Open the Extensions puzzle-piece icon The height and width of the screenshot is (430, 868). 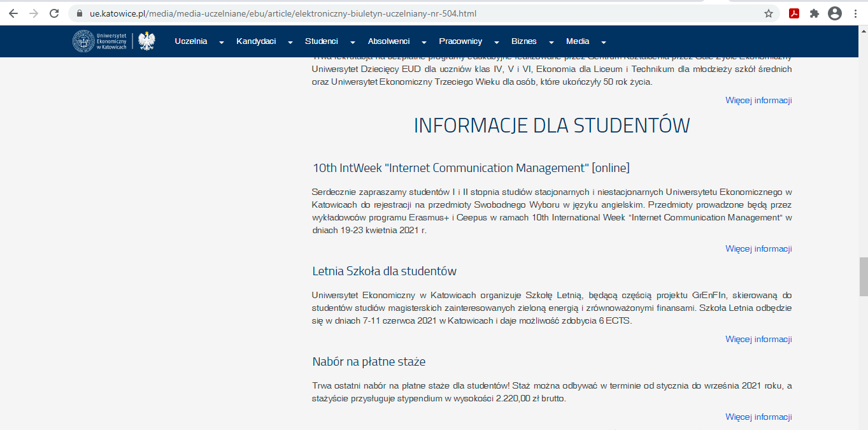[814, 13]
